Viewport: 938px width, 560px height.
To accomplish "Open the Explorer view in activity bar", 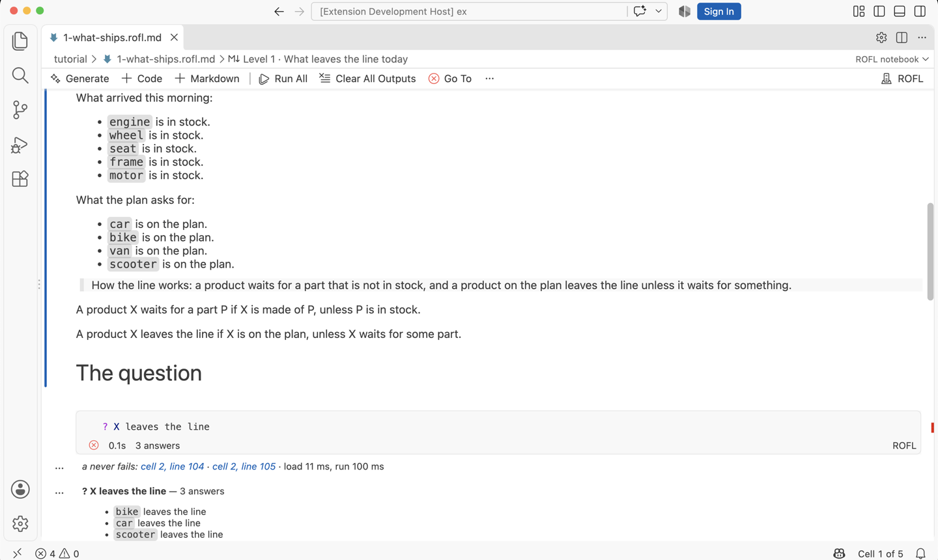I will (20, 41).
